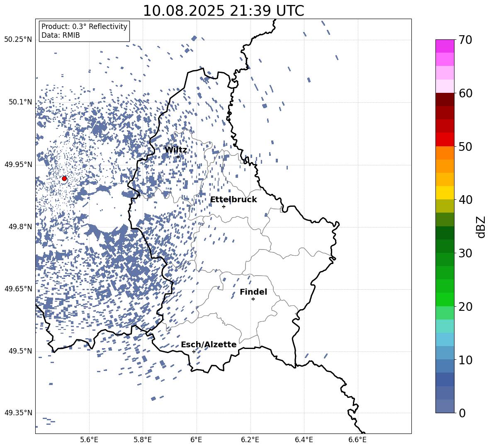491x448 pixels.
Task: Click the Wiltz city label
Action: point(176,150)
